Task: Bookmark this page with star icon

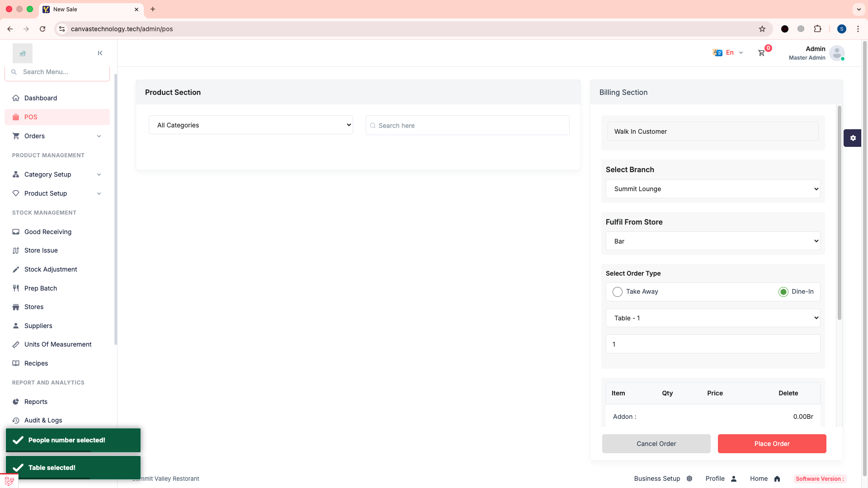Action: 762,29
